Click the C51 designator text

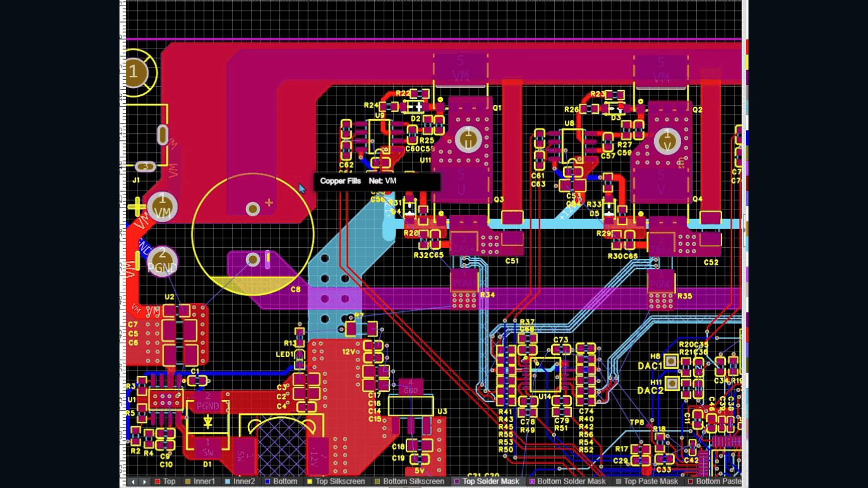click(x=512, y=261)
